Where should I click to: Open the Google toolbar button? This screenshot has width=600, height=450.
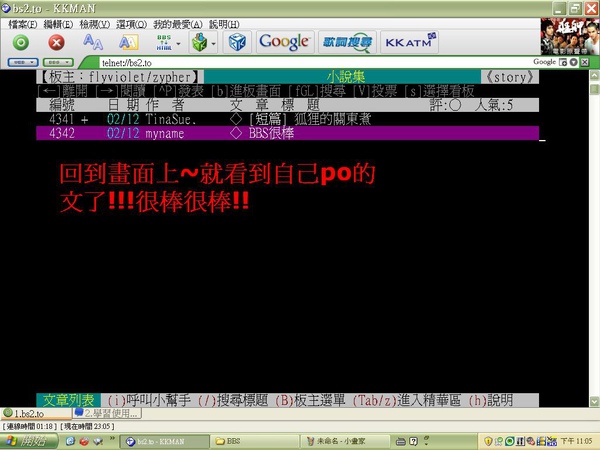(x=284, y=42)
